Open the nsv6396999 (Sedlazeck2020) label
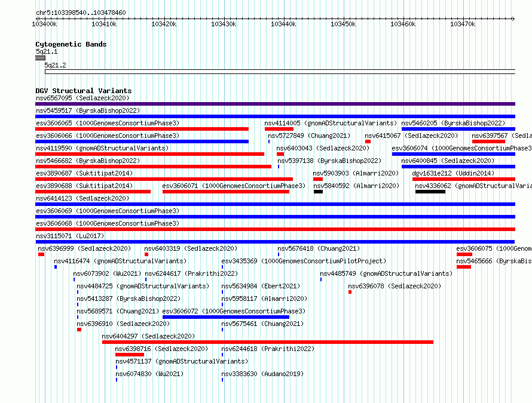The width and height of the screenshot is (532, 403). pyautogui.click(x=84, y=248)
